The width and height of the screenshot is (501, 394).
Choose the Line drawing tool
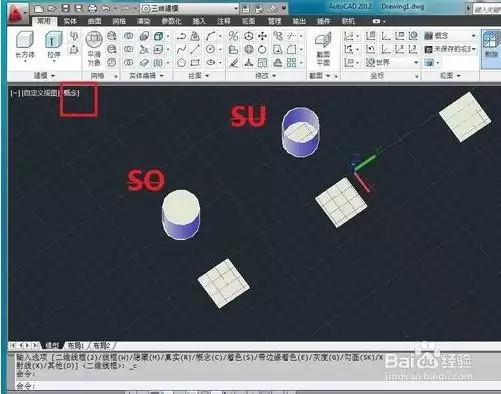click(195, 50)
